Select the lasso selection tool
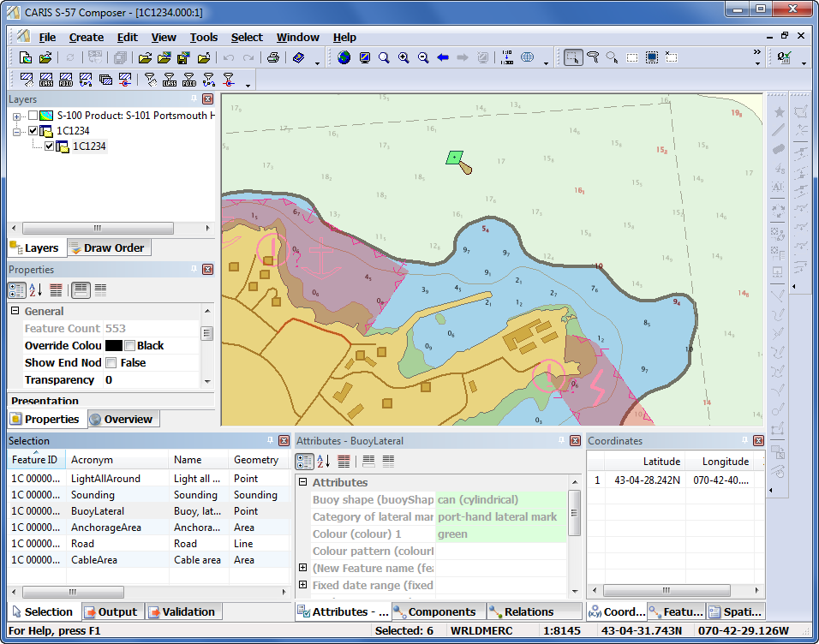 click(593, 57)
